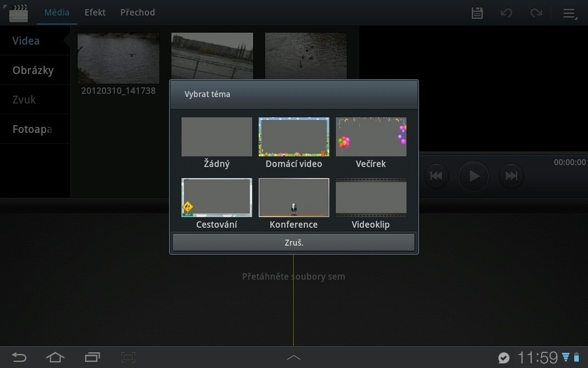Select the Obrázky category
The image size is (588, 368).
pyautogui.click(x=35, y=70)
